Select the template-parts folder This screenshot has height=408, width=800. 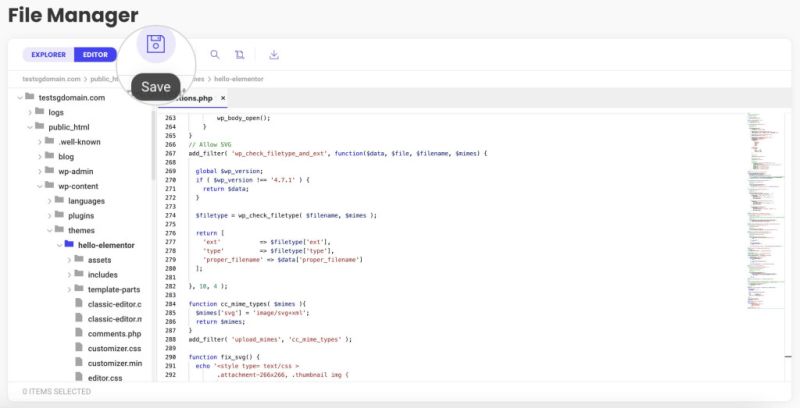[114, 290]
